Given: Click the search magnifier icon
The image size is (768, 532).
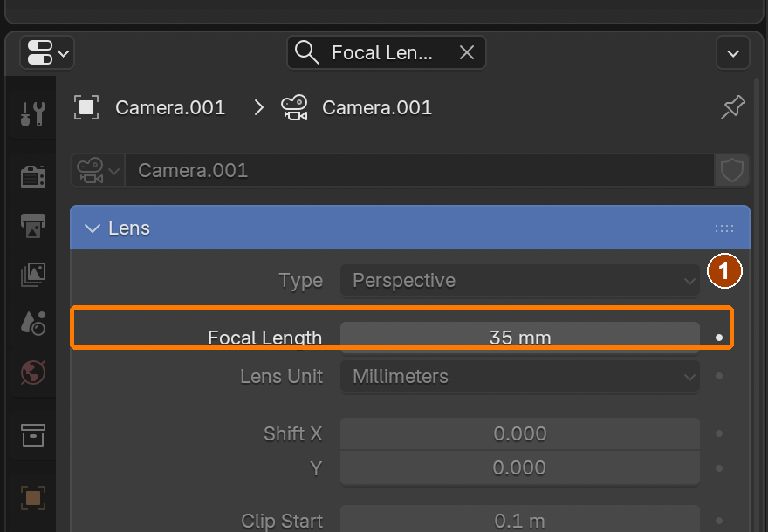Looking at the screenshot, I should pyautogui.click(x=306, y=52).
